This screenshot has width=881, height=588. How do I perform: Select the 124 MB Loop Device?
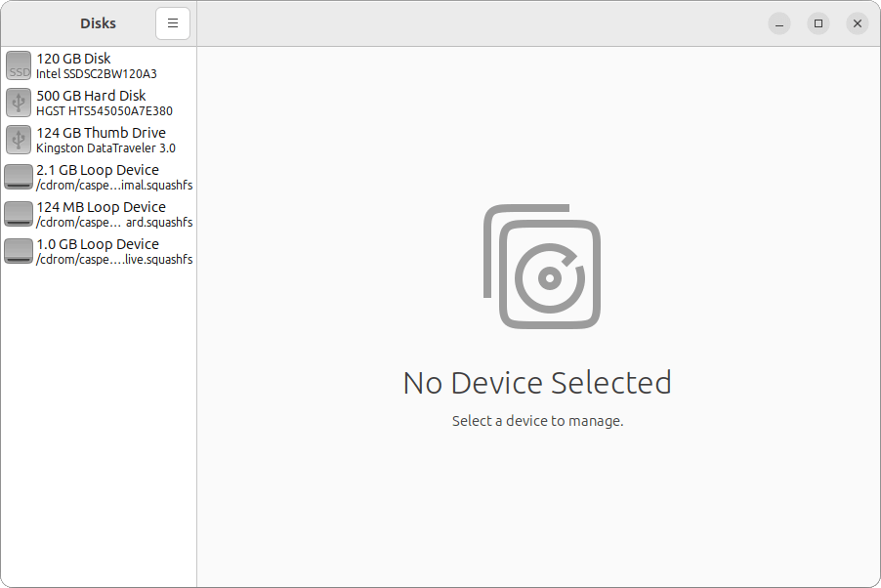coord(99,214)
